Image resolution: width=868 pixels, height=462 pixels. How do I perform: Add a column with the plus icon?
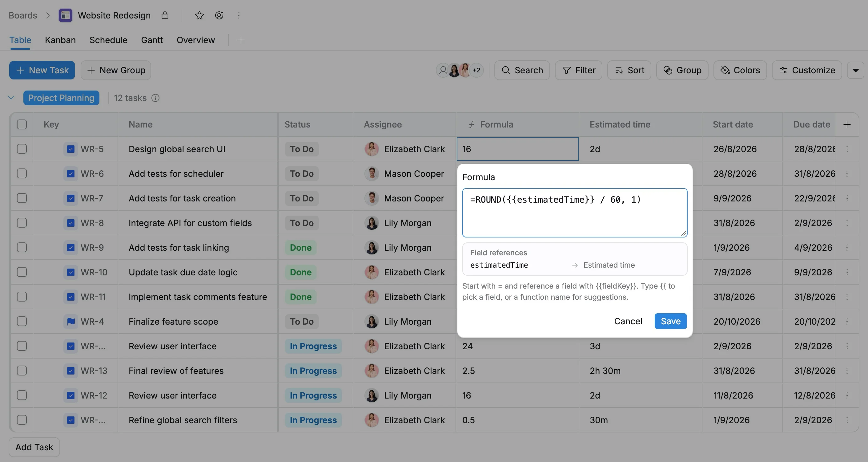point(847,124)
